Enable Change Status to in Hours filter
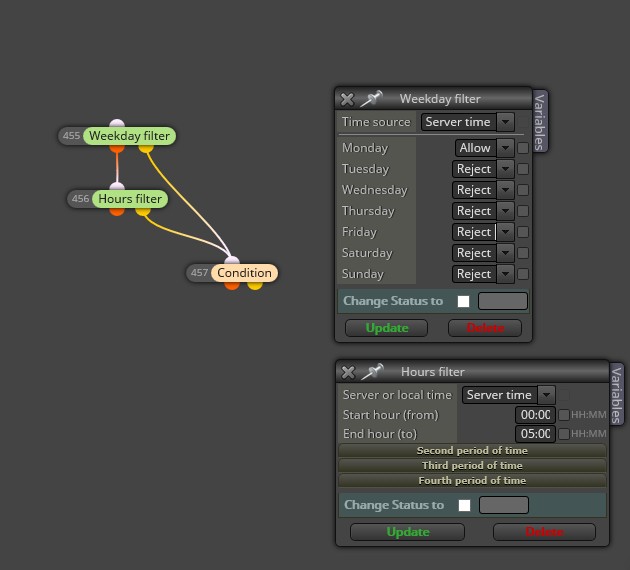The image size is (630, 570). click(x=464, y=505)
